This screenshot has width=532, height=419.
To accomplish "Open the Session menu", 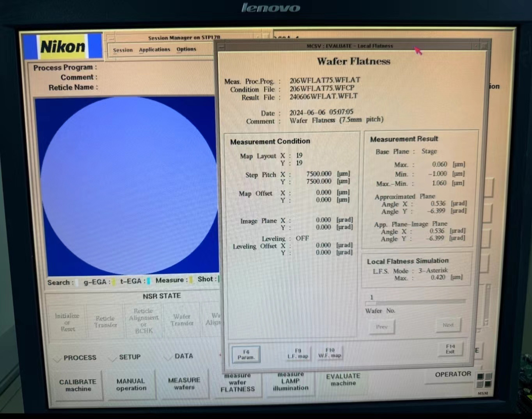I will click(123, 50).
